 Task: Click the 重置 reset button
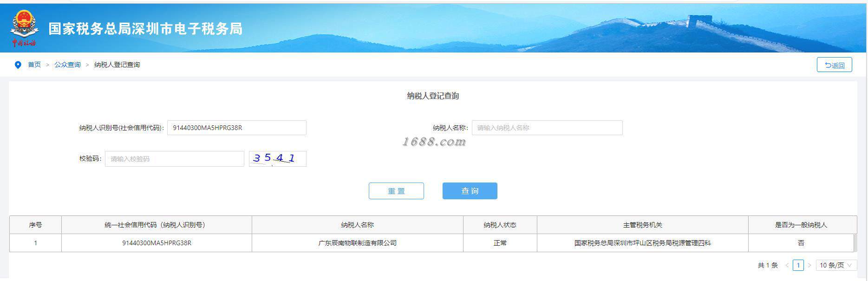coord(396,191)
